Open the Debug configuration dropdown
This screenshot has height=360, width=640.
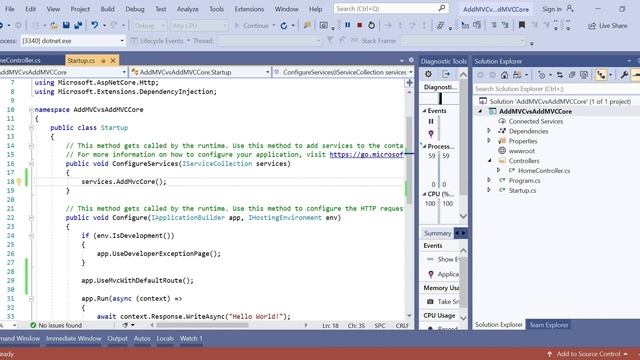150,26
